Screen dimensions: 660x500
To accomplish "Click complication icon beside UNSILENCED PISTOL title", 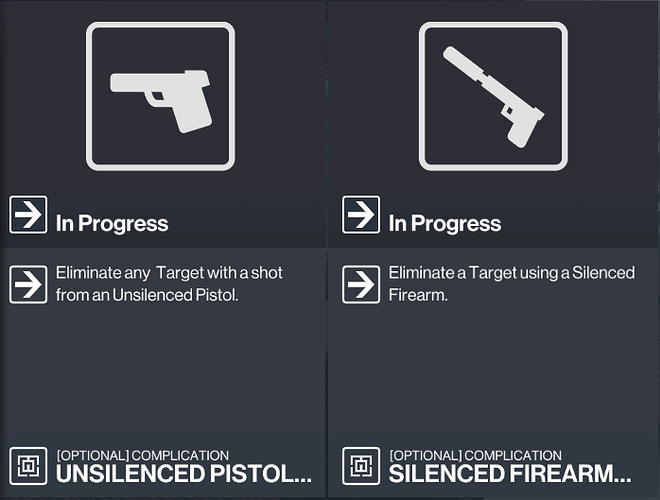I will coord(28,466).
